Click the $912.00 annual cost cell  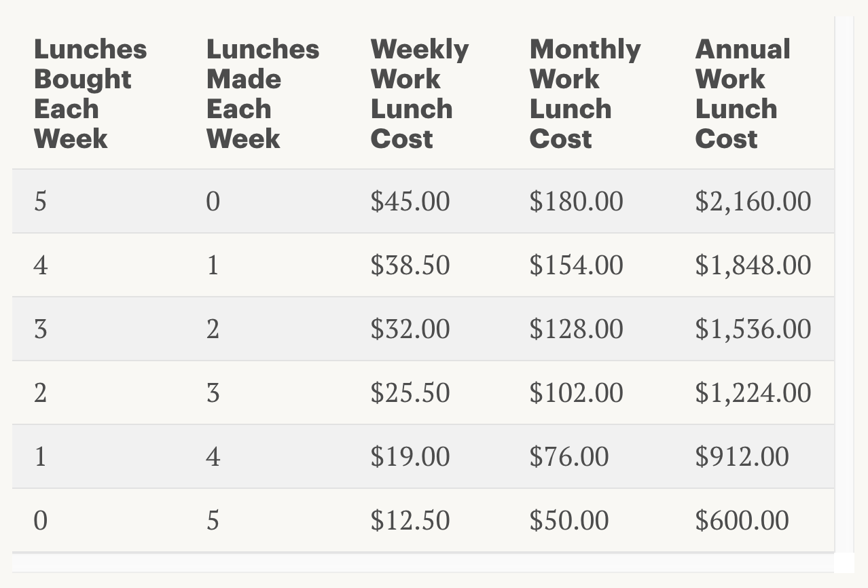(x=742, y=456)
